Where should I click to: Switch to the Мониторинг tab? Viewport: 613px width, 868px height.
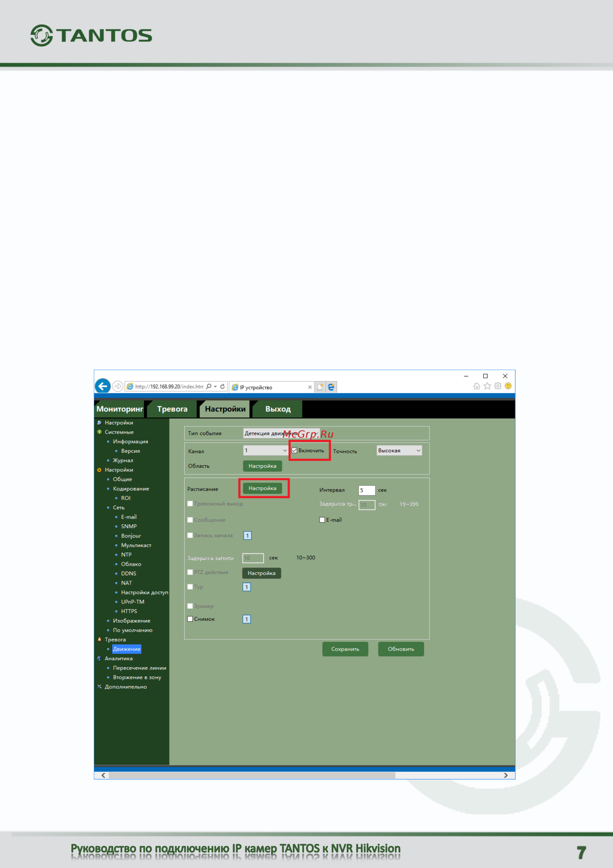[120, 409]
